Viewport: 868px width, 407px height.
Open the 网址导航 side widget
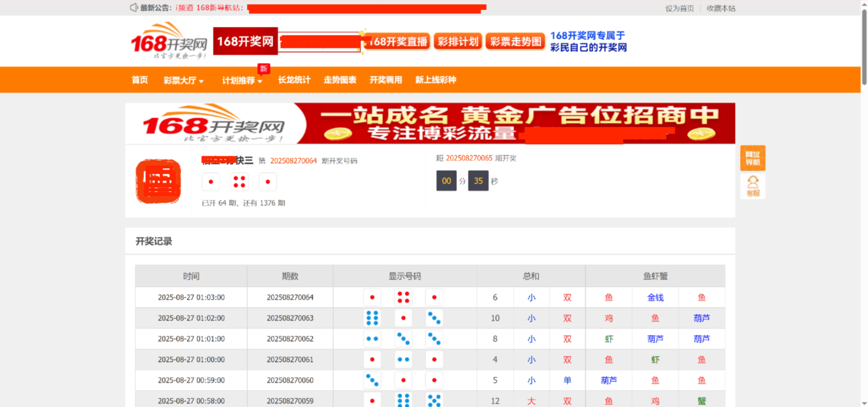[752, 158]
